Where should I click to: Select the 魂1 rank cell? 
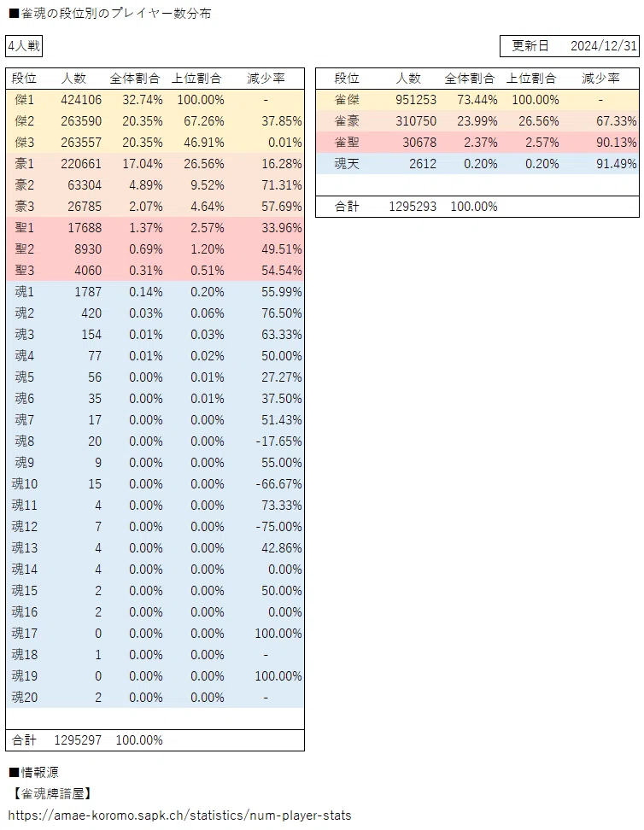tap(25, 292)
